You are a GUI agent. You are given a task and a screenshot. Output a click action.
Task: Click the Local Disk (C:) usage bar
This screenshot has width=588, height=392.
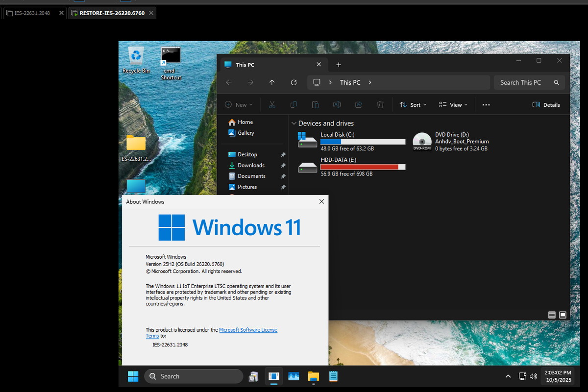363,142
